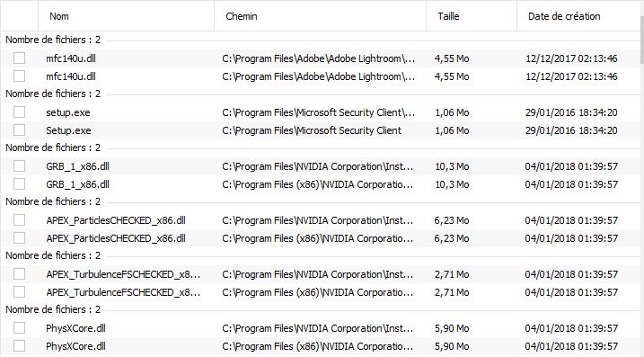
Task: Sort by Date de création column header
Action: (x=578, y=16)
